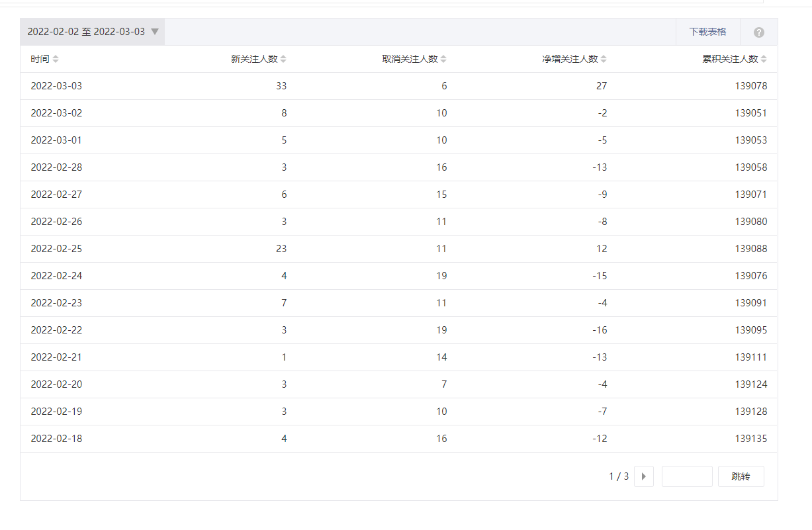This screenshot has width=812, height=530.
Task: Select date cell 2022-02-27
Action: point(56,195)
